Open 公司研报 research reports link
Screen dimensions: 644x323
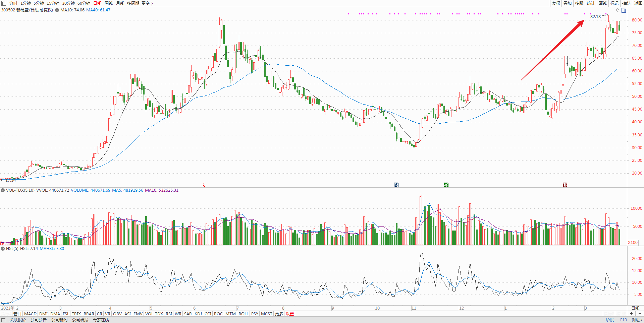(x=80, y=320)
